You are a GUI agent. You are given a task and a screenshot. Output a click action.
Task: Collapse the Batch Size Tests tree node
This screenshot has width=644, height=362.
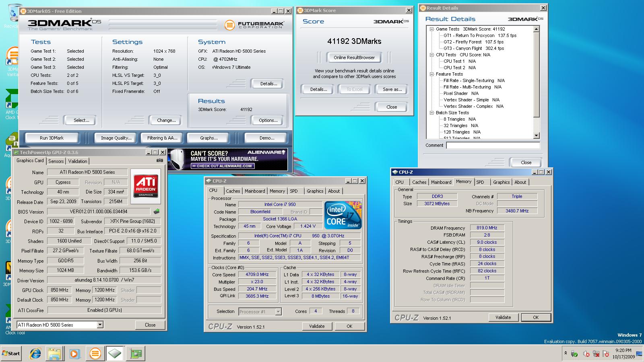(x=432, y=113)
